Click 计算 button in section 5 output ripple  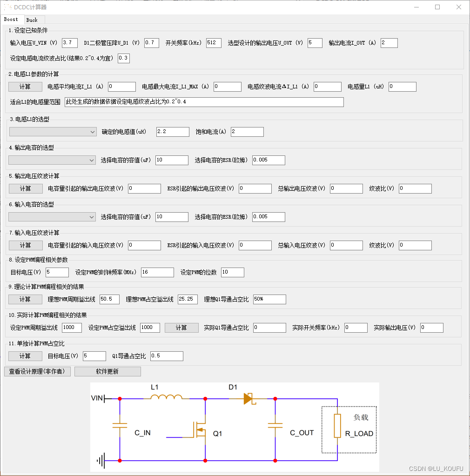point(26,188)
